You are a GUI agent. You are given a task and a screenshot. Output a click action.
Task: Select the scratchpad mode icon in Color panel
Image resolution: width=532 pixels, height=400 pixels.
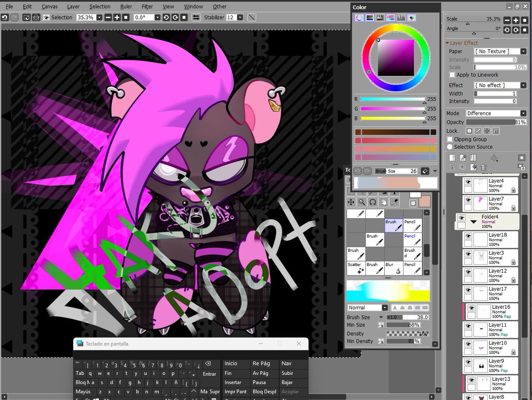tap(412, 18)
